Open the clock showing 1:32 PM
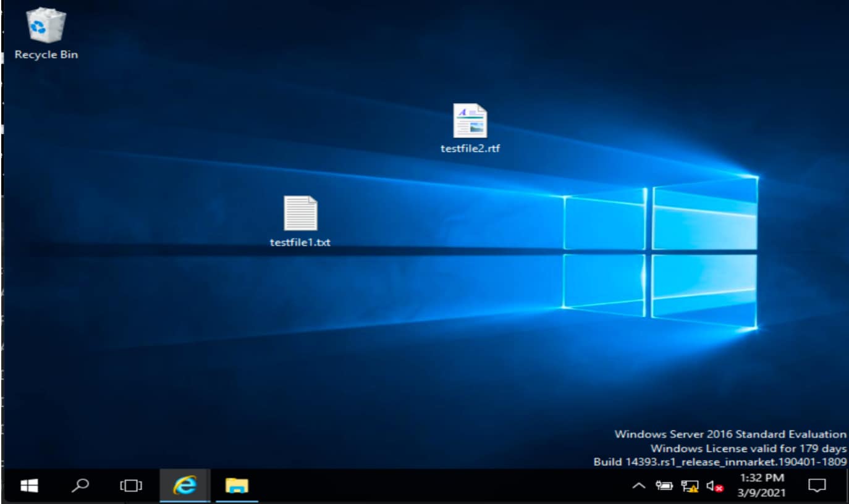Image resolution: width=849 pixels, height=504 pixels. pyautogui.click(x=762, y=478)
